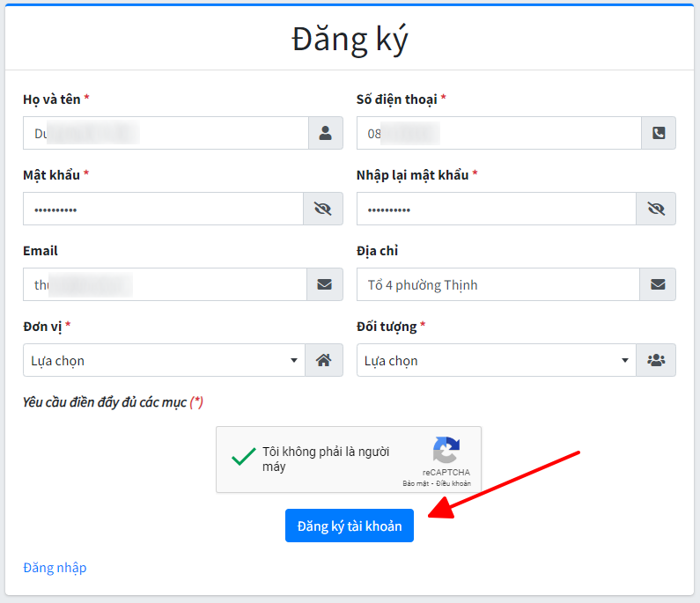Open the Đối tượng dropdown

point(497,360)
